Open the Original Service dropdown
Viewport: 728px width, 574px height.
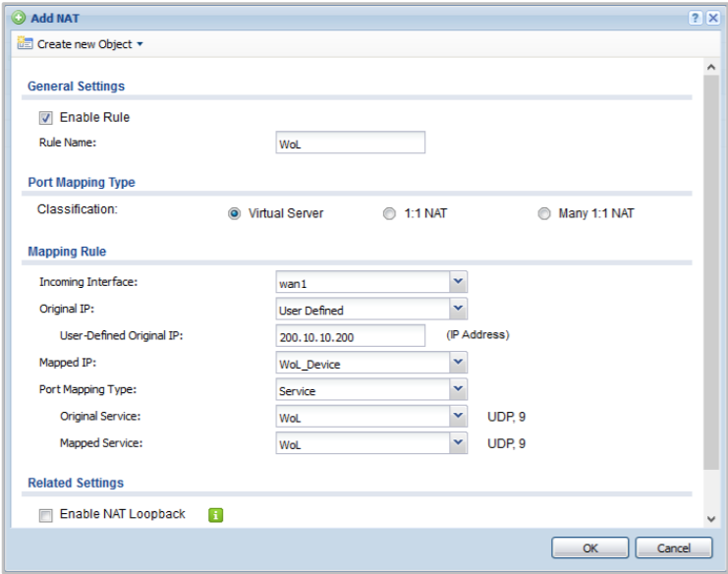click(458, 417)
